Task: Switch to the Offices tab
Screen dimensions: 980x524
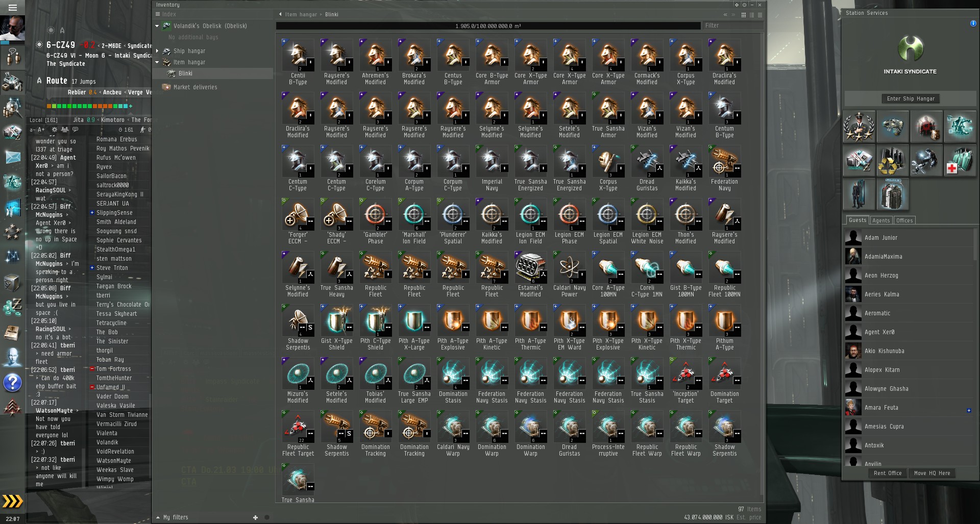Action: (x=904, y=220)
